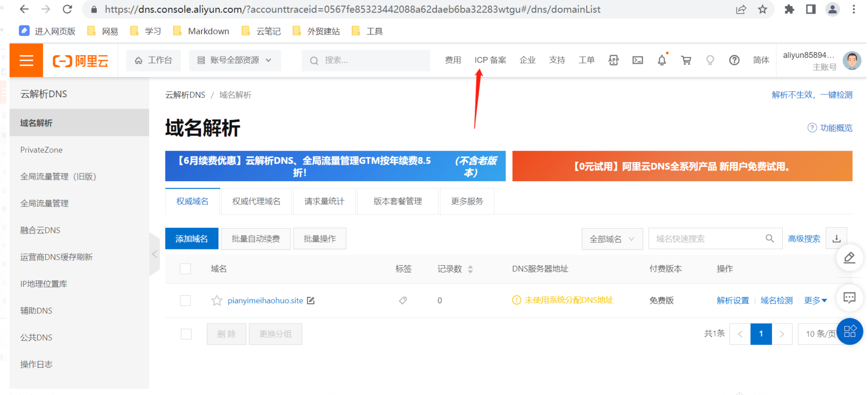Expand the 更多 actions dropdown in row

(815, 301)
